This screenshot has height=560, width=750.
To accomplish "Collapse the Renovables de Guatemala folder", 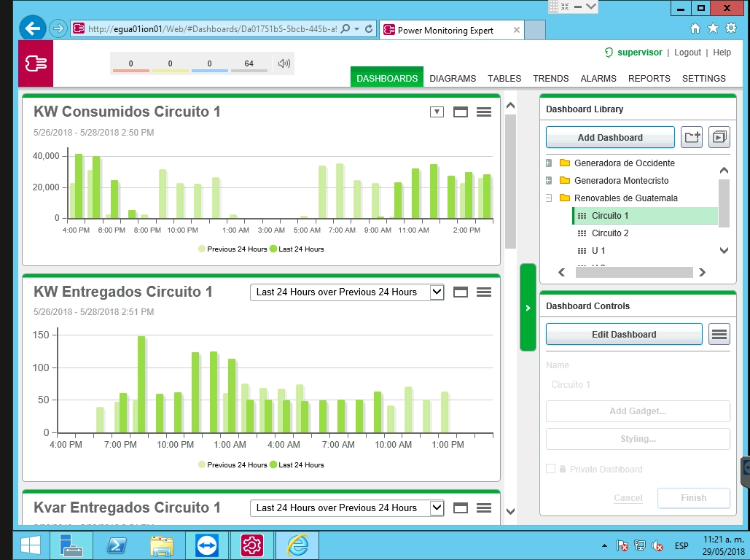I will [x=549, y=198].
